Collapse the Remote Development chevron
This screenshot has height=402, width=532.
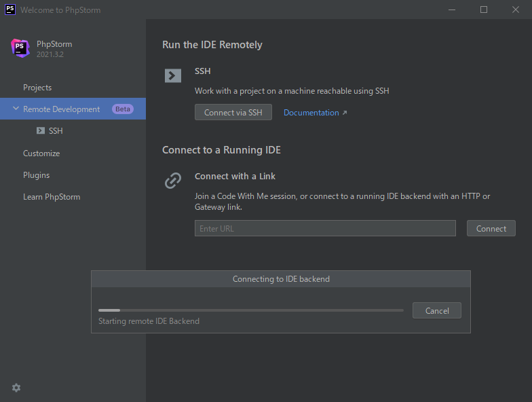click(16, 109)
